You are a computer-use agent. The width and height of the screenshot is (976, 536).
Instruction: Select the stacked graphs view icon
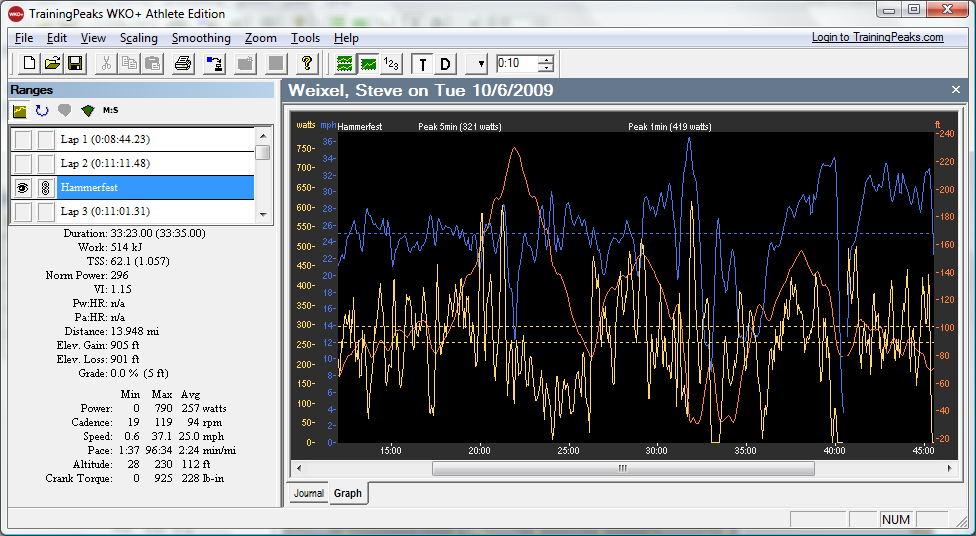pos(345,63)
